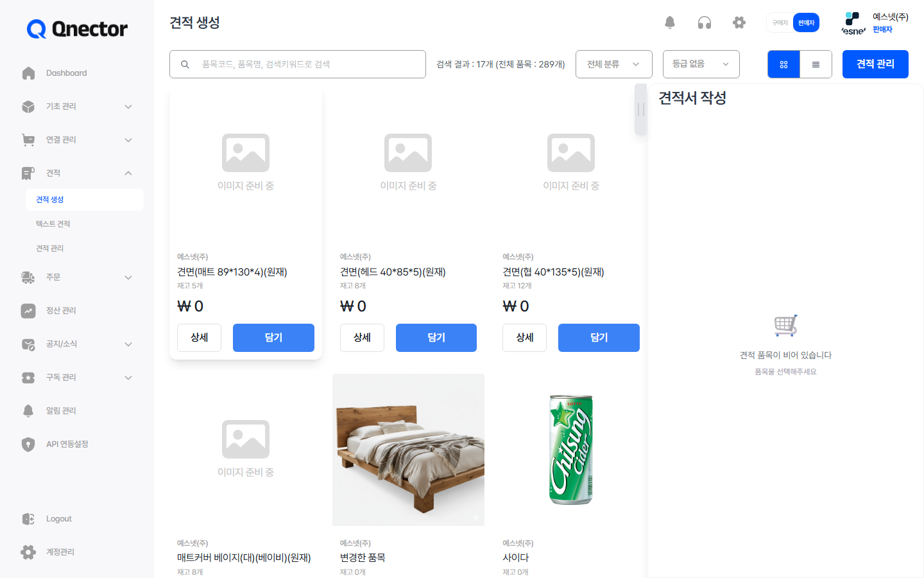924x578 pixels.
Task: Click the product list scrollbar handle
Action: tap(640, 109)
